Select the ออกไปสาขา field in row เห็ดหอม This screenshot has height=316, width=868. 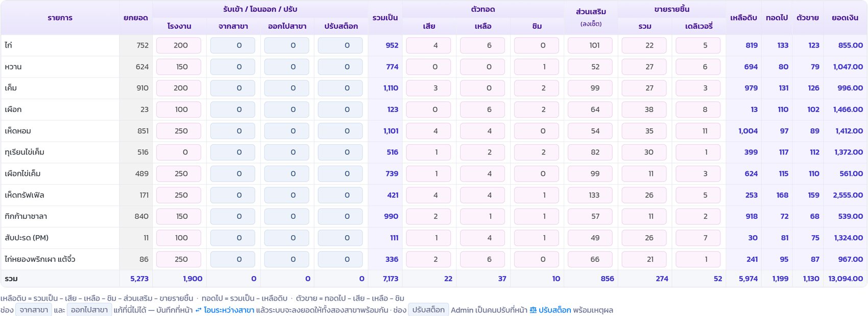click(x=286, y=131)
